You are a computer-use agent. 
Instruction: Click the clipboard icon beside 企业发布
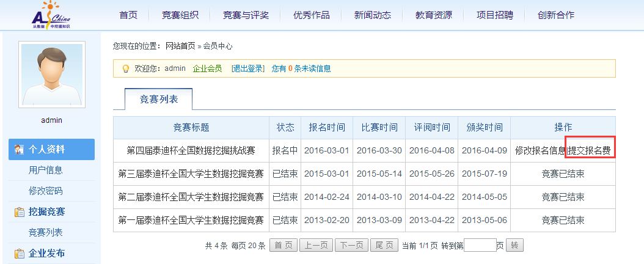tap(19, 254)
